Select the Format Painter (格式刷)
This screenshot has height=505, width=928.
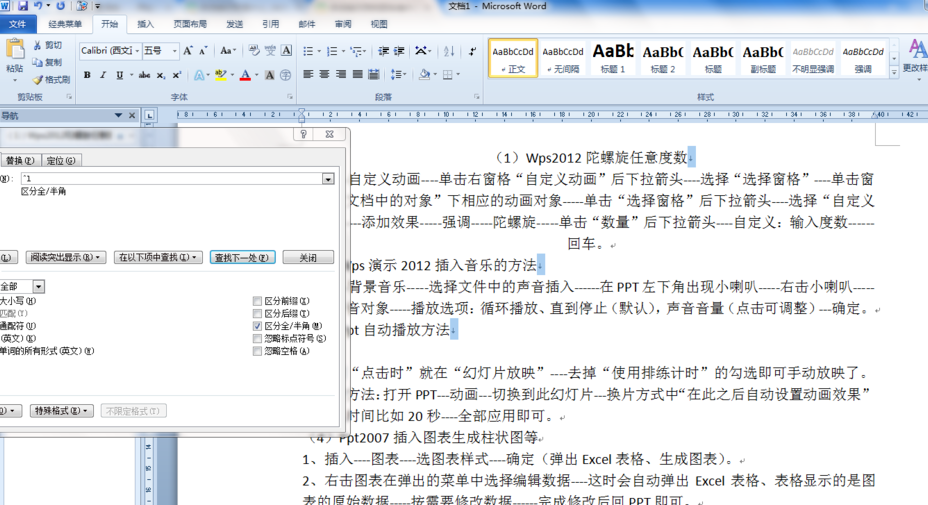51,79
